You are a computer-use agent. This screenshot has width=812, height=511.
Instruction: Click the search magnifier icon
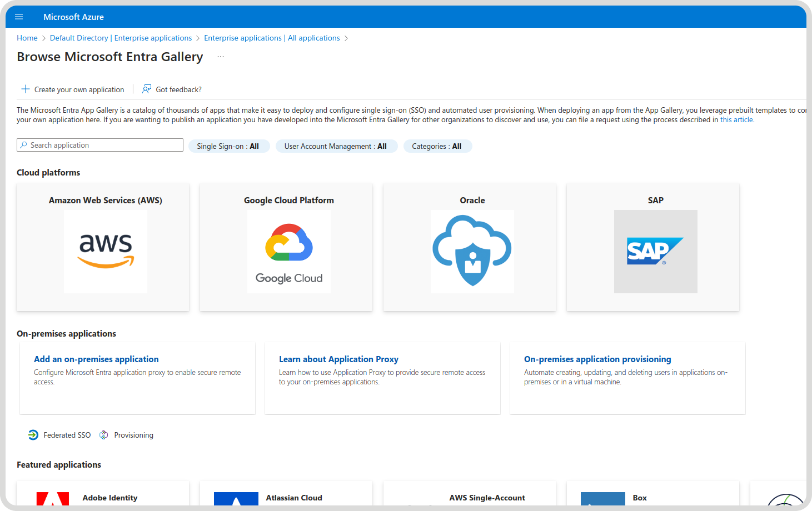pos(23,145)
